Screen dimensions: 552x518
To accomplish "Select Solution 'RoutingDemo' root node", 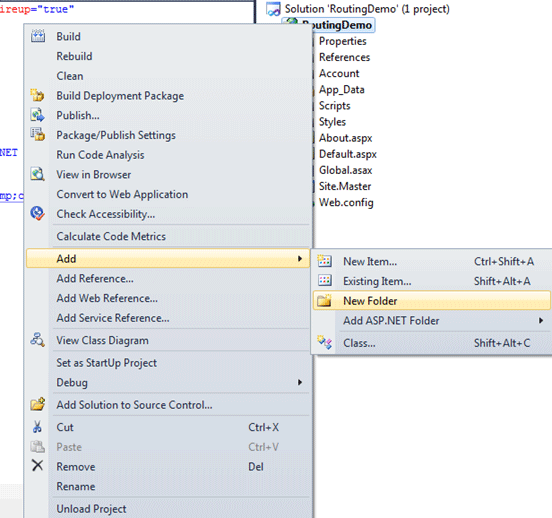I will click(x=367, y=9).
